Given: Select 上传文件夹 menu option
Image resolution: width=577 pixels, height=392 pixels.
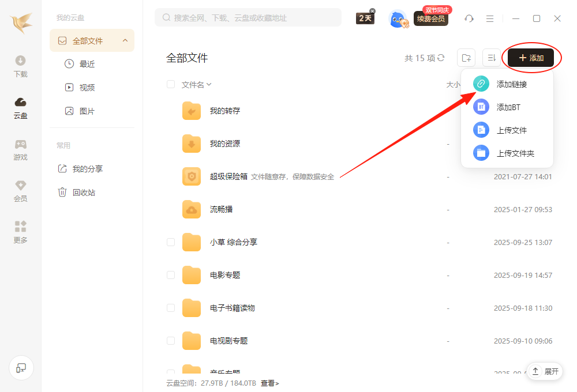Looking at the screenshot, I should click(515, 153).
